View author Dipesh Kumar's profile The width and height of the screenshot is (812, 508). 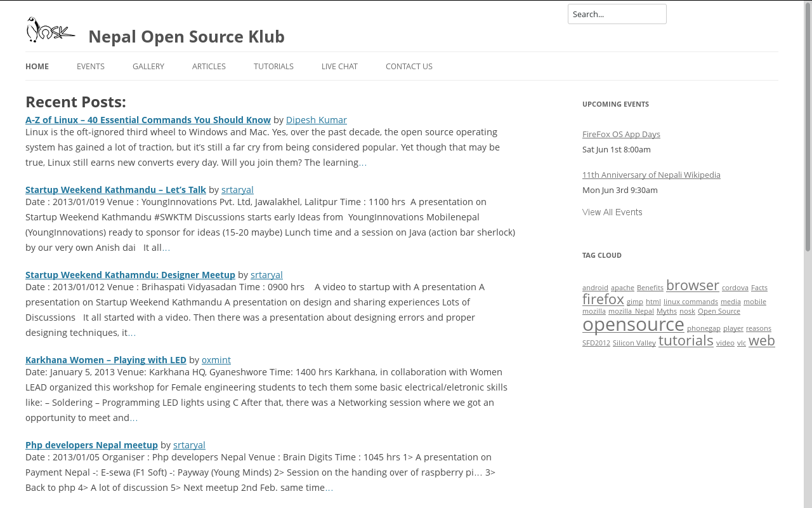(317, 120)
